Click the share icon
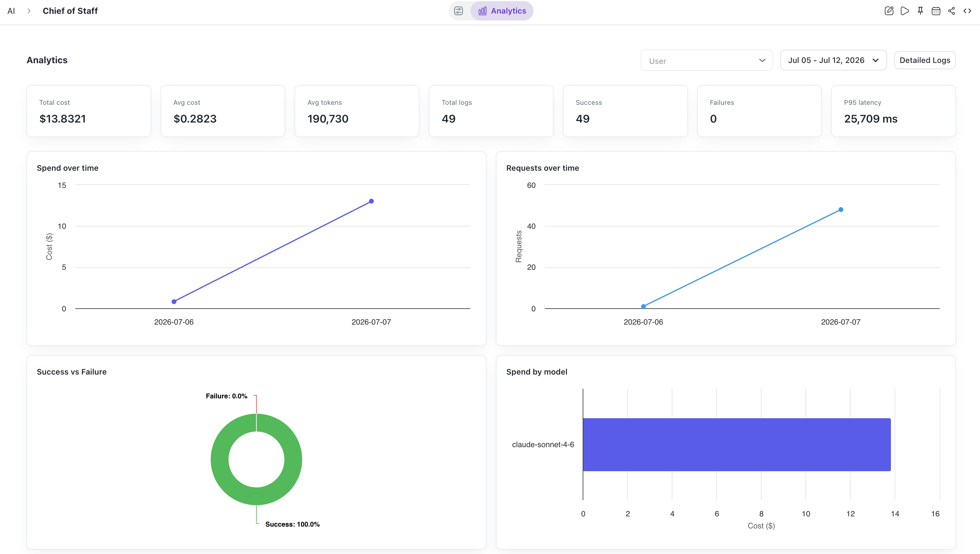 [x=951, y=11]
